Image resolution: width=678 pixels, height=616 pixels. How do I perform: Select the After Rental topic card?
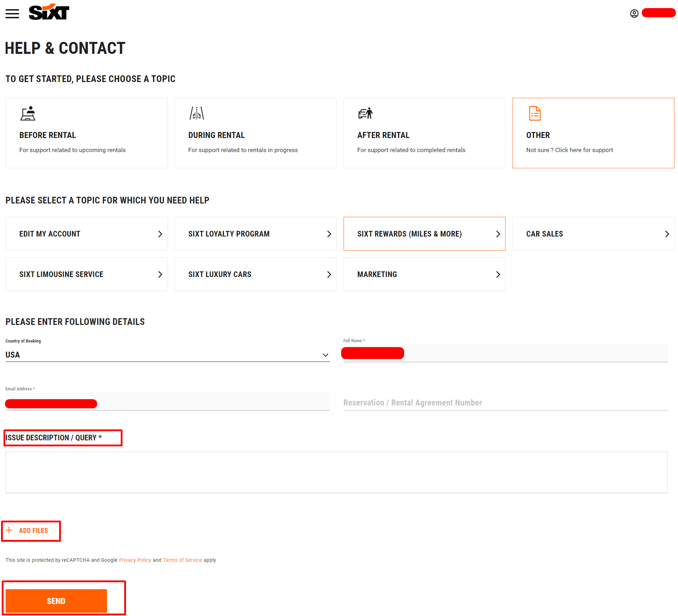424,133
